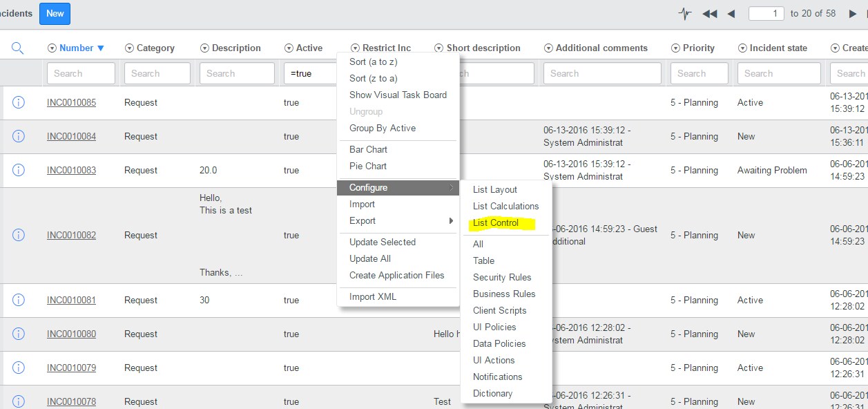Screen dimensions: 868x409
Task: Expand the Configure submenu
Action: click(x=399, y=187)
